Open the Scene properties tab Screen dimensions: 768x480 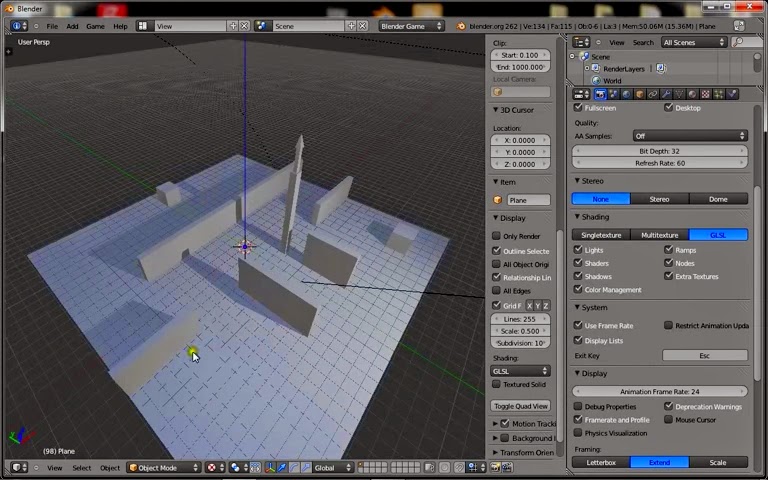click(x=613, y=94)
